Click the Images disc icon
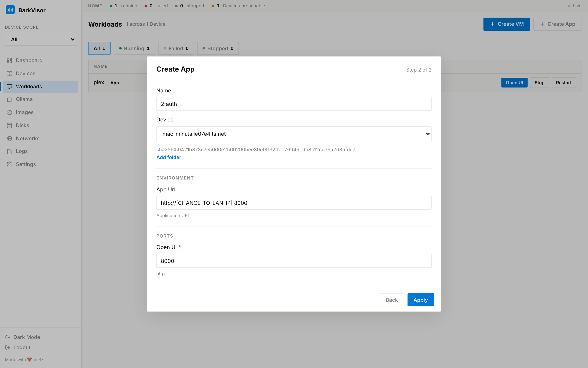This screenshot has height=368, width=588. pyautogui.click(x=9, y=112)
